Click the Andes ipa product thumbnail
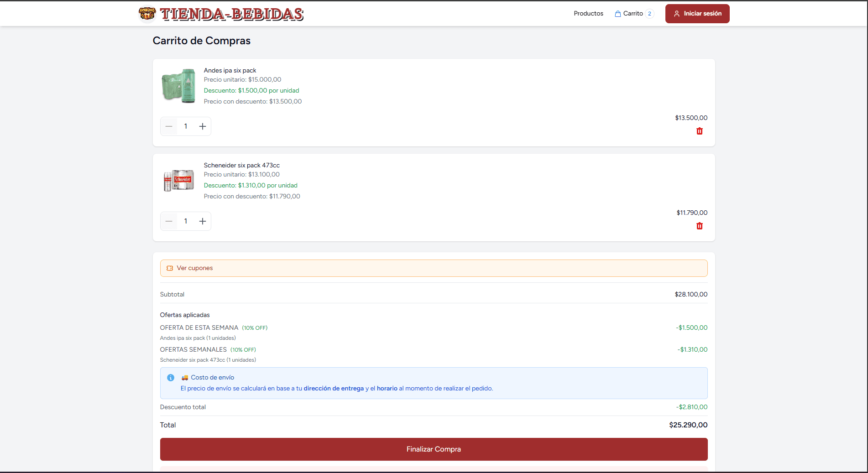This screenshot has width=868, height=473. tap(178, 86)
